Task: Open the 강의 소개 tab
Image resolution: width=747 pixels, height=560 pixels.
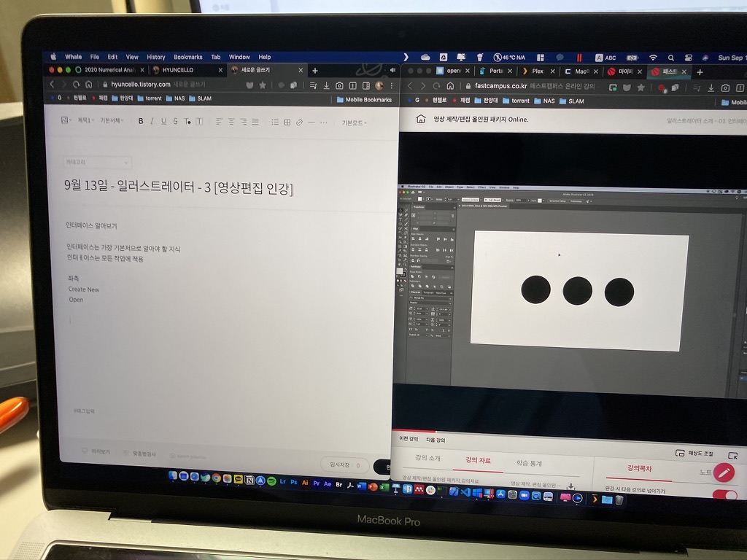Action: coord(427,458)
